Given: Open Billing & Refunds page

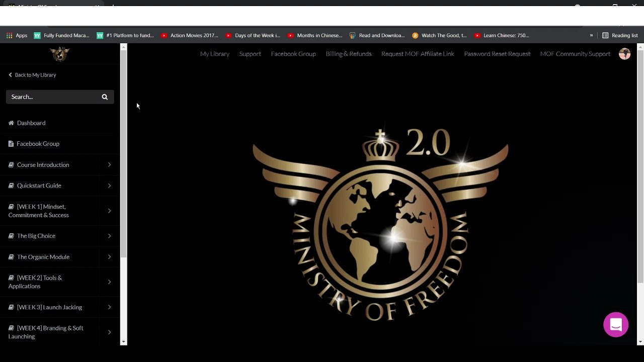Looking at the screenshot, I should pyautogui.click(x=349, y=54).
